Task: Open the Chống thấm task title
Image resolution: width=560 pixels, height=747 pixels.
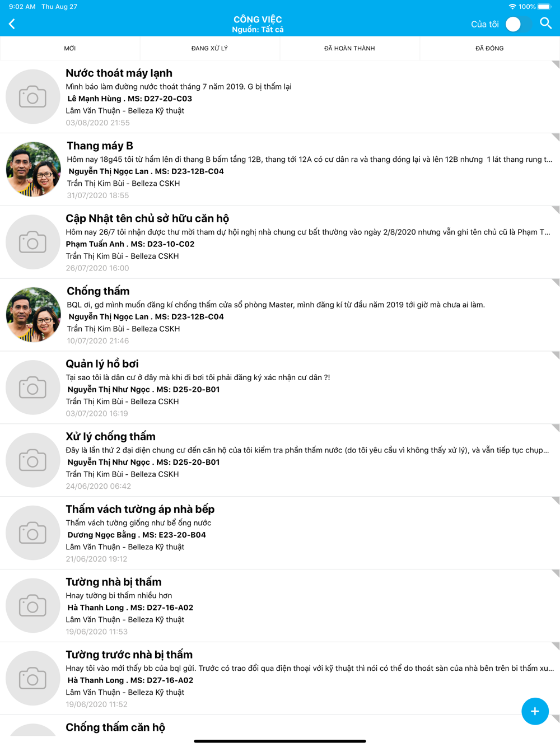Action: 98,291
